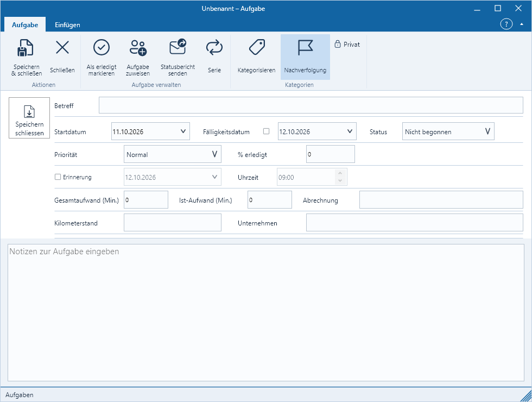The height and width of the screenshot is (402, 532).
Task: Mark task done with Als erledigt markieren
Action: [x=102, y=57]
